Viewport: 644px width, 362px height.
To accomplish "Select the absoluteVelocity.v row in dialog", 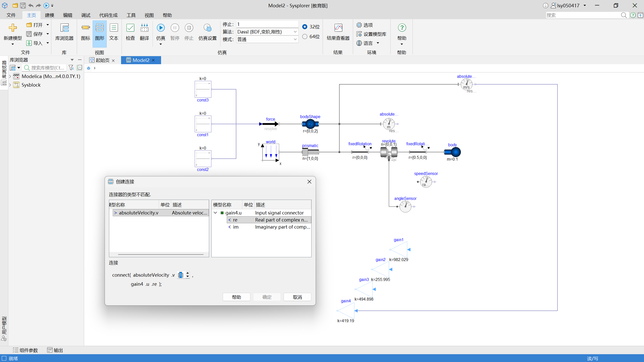I will [x=161, y=213].
